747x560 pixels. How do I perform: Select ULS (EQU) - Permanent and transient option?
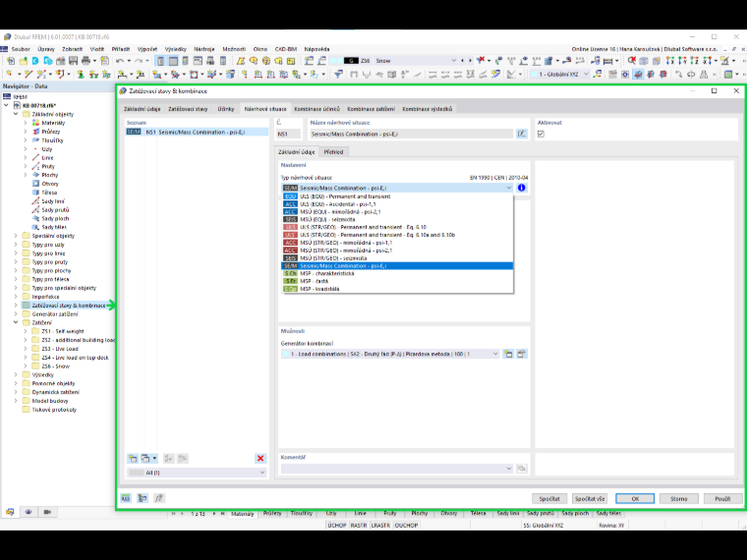click(397, 196)
